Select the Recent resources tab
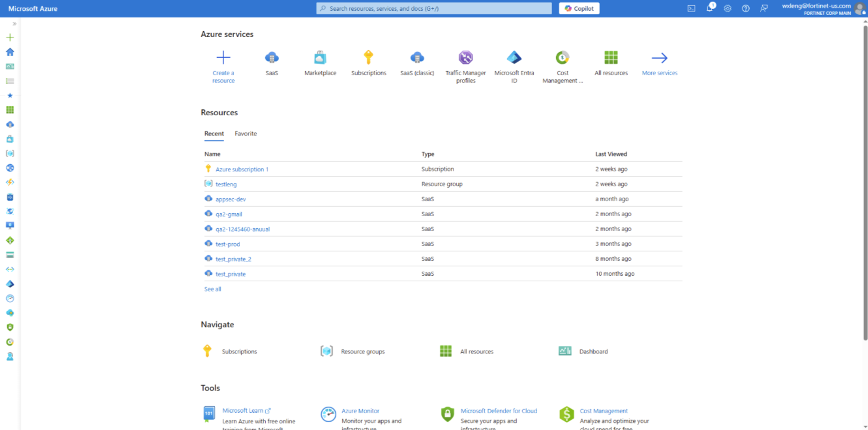This screenshot has height=430, width=868. pos(214,134)
